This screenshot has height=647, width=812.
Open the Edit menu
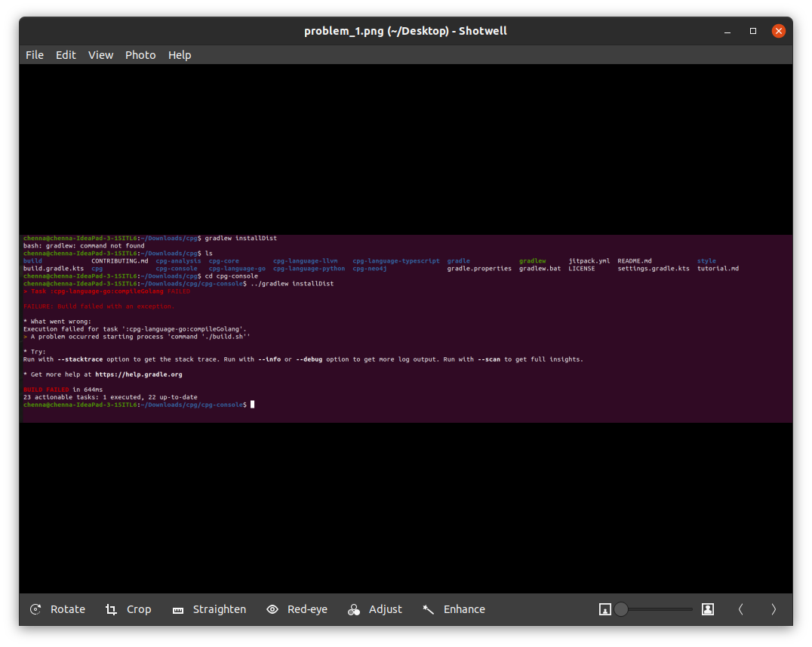[66, 55]
